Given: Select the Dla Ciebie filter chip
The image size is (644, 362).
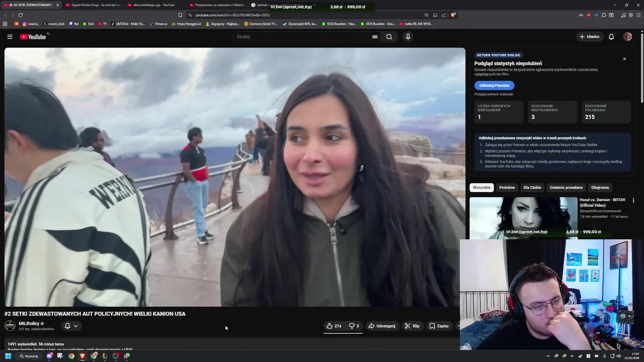Looking at the screenshot, I should pyautogui.click(x=532, y=188).
